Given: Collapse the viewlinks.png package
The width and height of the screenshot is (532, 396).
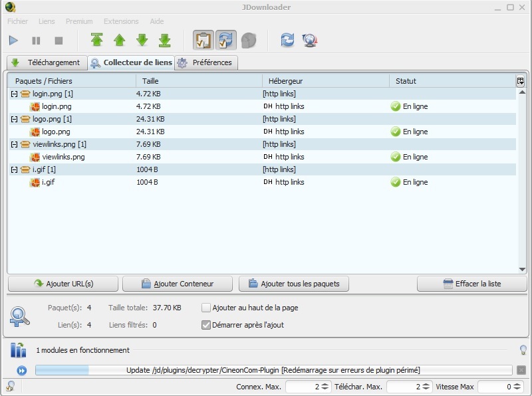Looking at the screenshot, I should click(x=14, y=144).
